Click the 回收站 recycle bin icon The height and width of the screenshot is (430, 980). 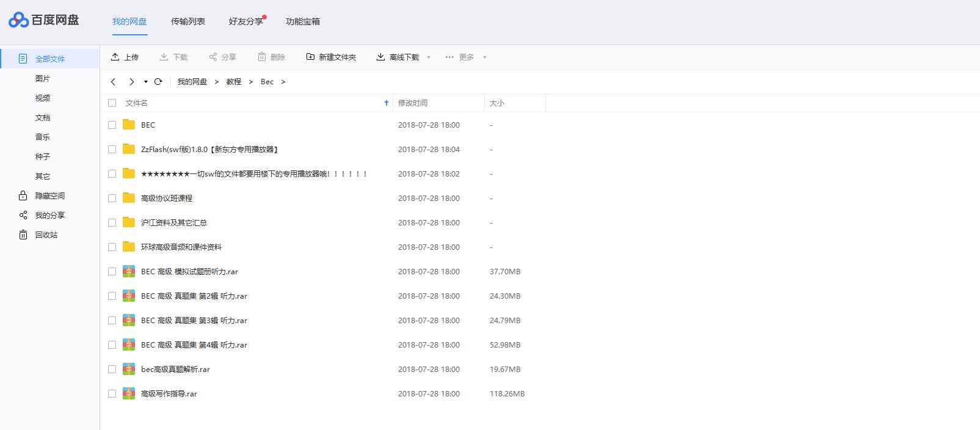pyautogui.click(x=23, y=235)
